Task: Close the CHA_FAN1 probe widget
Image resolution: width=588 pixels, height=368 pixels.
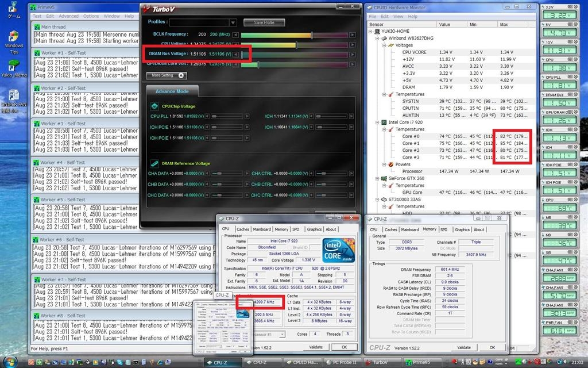Action: pyautogui.click(x=575, y=270)
